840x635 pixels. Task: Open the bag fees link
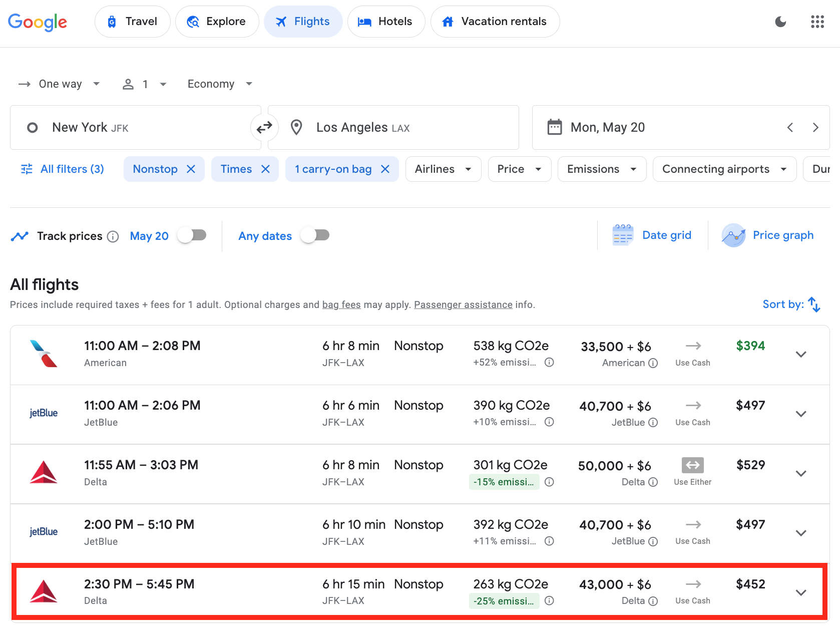(x=341, y=305)
